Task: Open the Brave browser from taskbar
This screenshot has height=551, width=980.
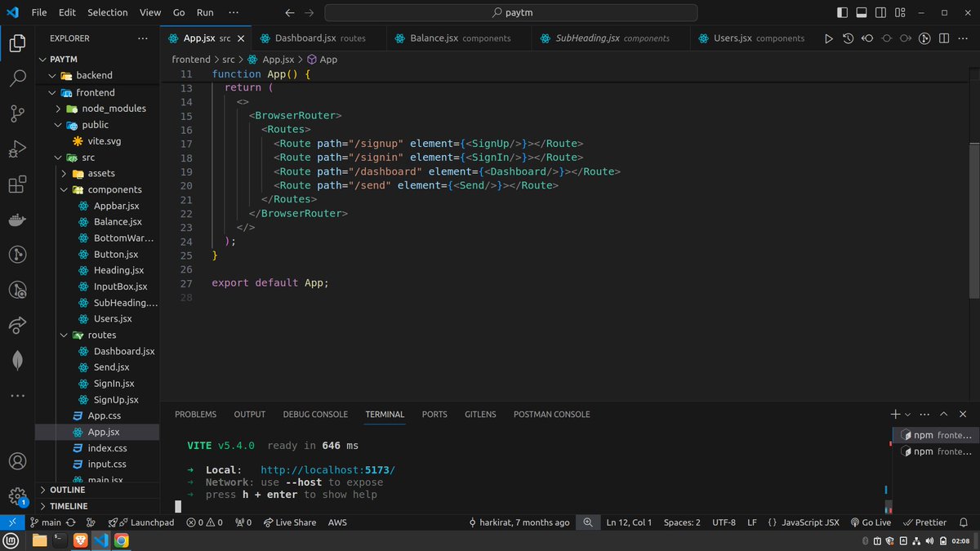Action: tap(80, 540)
